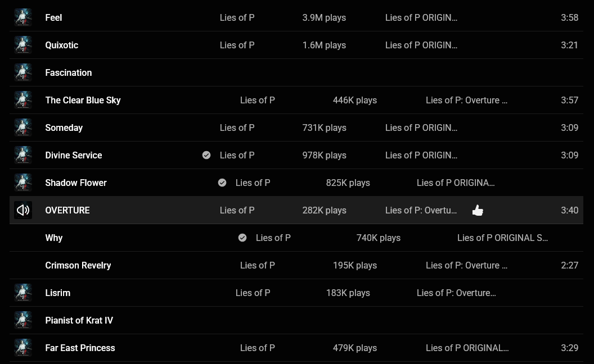The height and width of the screenshot is (364, 594).
Task: Click the verified checkmark icon beside Divine Service
Action: 206,155
